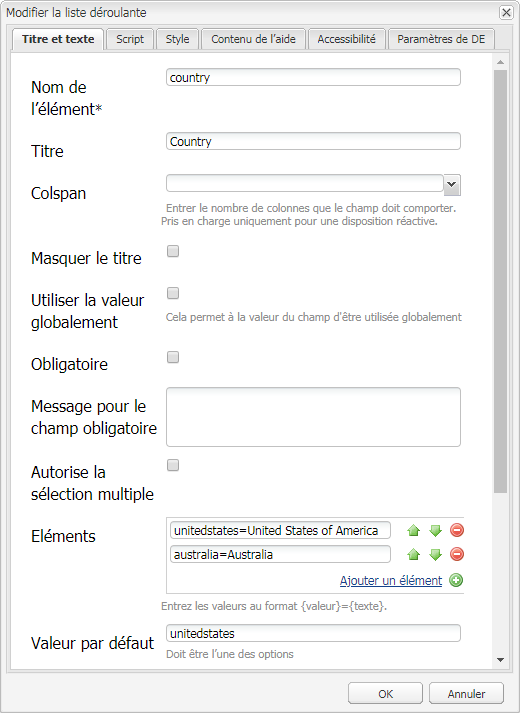Click the Annuler button

(466, 693)
